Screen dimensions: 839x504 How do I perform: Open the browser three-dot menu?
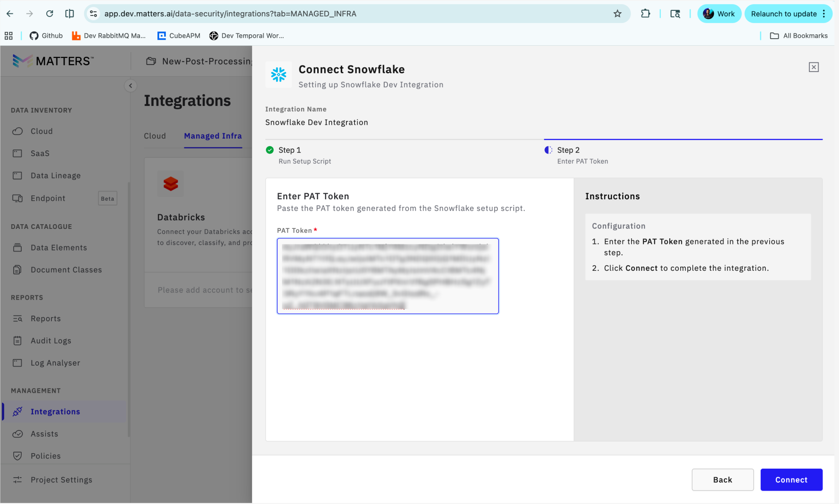824,14
